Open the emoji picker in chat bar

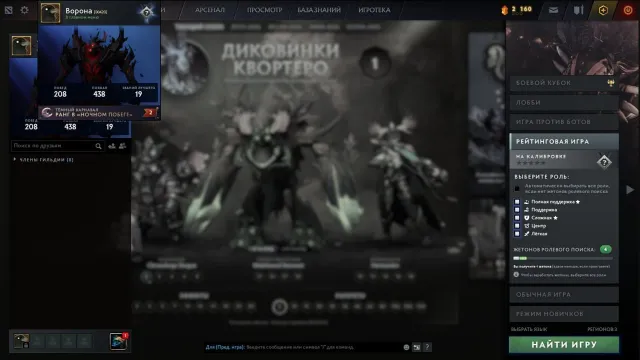(406, 347)
